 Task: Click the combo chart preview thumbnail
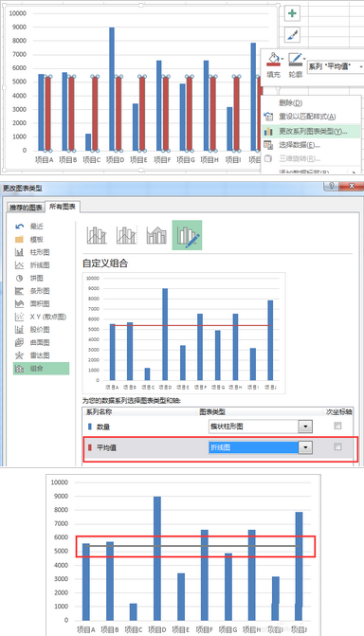coord(184,333)
